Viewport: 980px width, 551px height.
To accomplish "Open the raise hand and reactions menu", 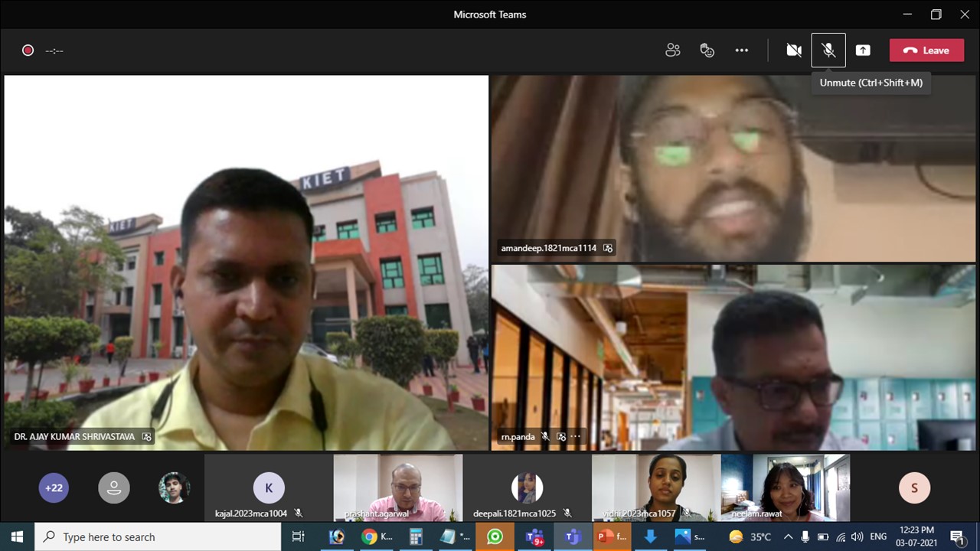I will coord(707,51).
